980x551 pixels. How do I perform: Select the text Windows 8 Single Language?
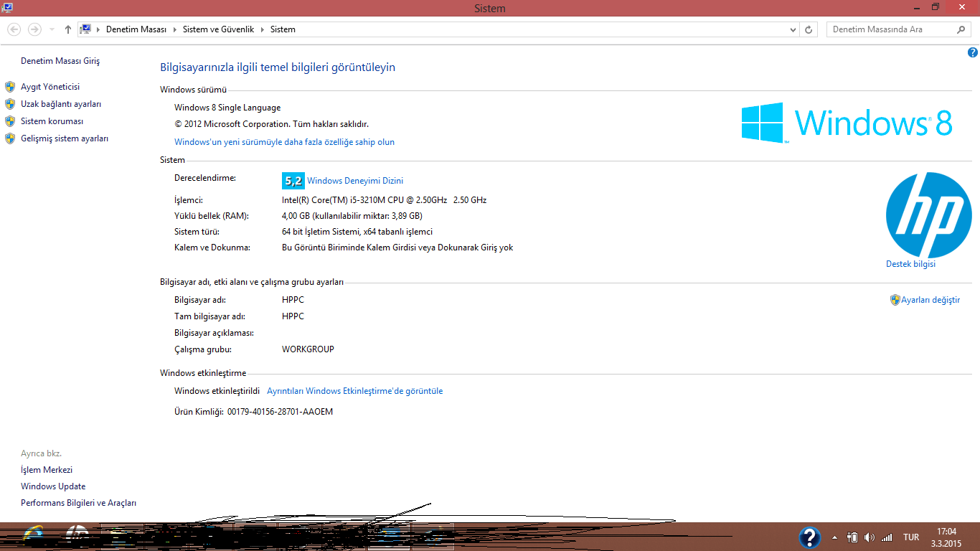(227, 108)
